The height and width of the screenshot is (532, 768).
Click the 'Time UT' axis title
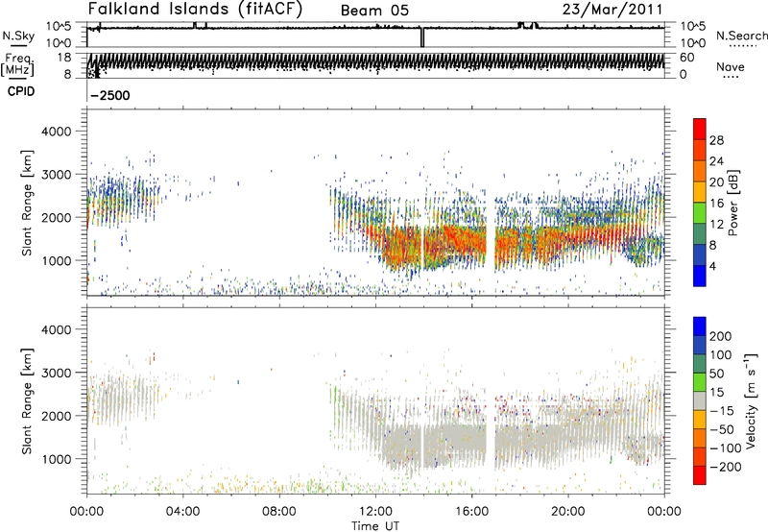375,526
